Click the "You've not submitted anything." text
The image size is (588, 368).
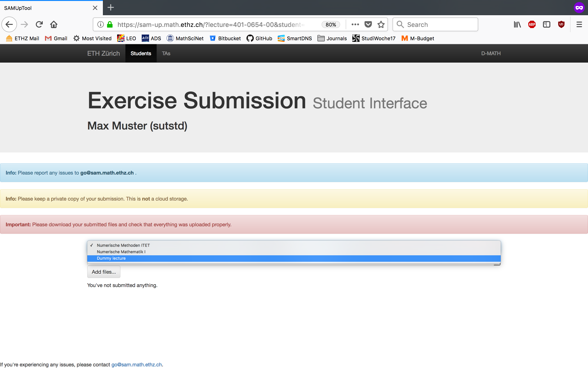pos(122,285)
